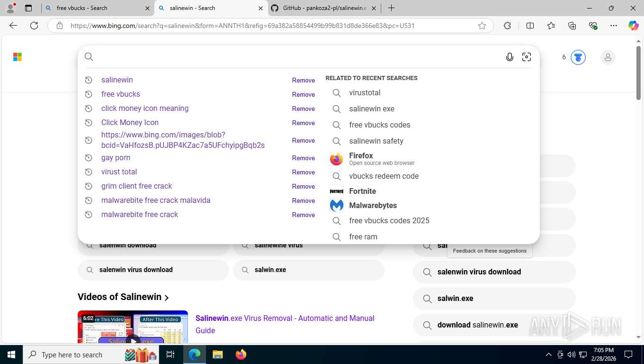Open the browser profile icon in title bar
Screen dimensions: 644x364
tap(10, 8)
